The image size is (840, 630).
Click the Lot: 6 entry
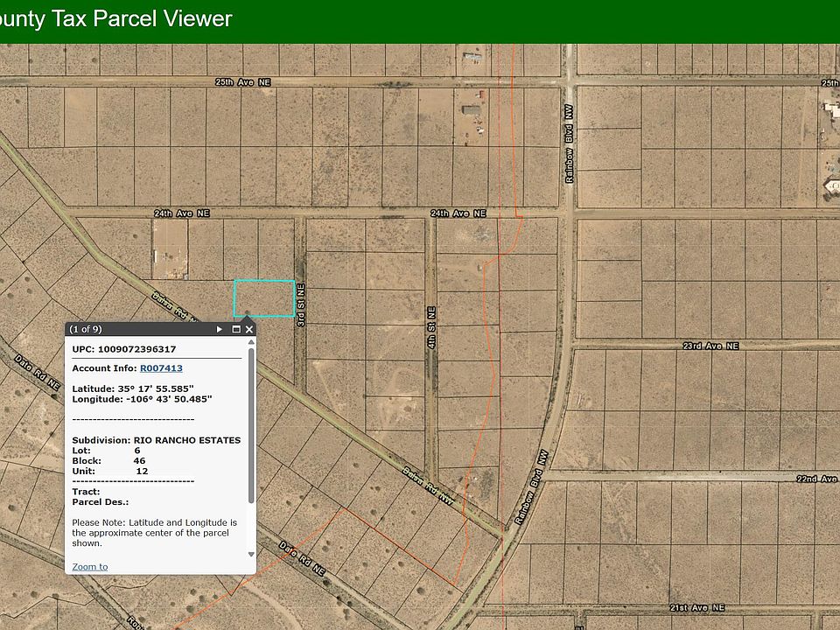pyautogui.click(x=106, y=451)
